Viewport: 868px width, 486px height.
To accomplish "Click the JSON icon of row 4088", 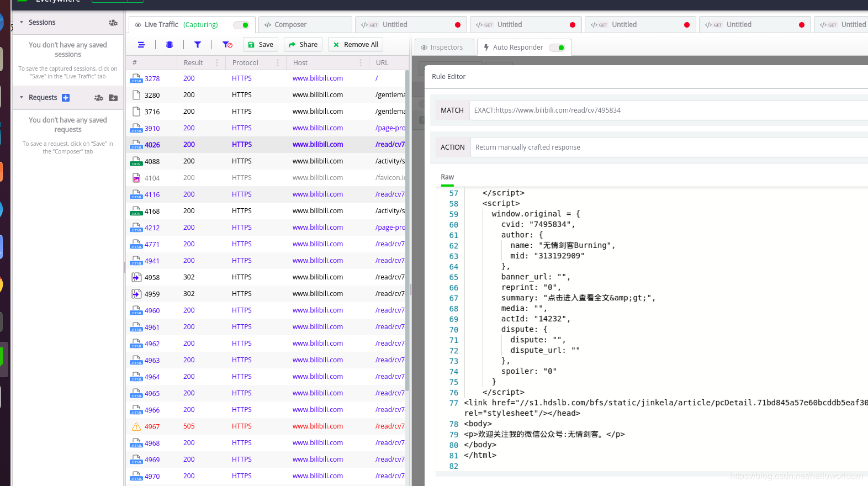I will tap(136, 161).
